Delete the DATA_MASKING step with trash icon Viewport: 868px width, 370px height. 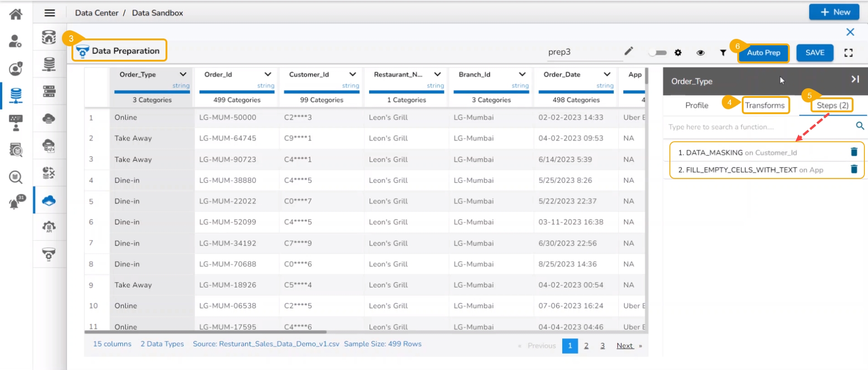pyautogui.click(x=854, y=152)
